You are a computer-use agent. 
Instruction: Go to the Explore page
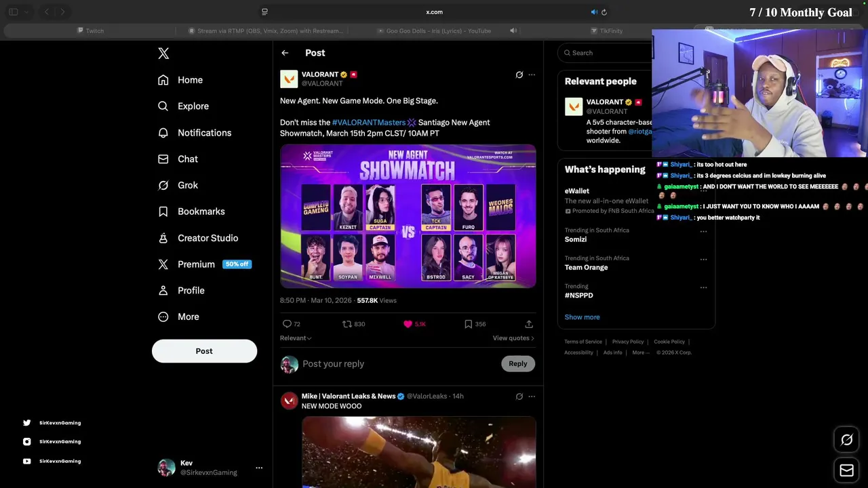point(183,106)
